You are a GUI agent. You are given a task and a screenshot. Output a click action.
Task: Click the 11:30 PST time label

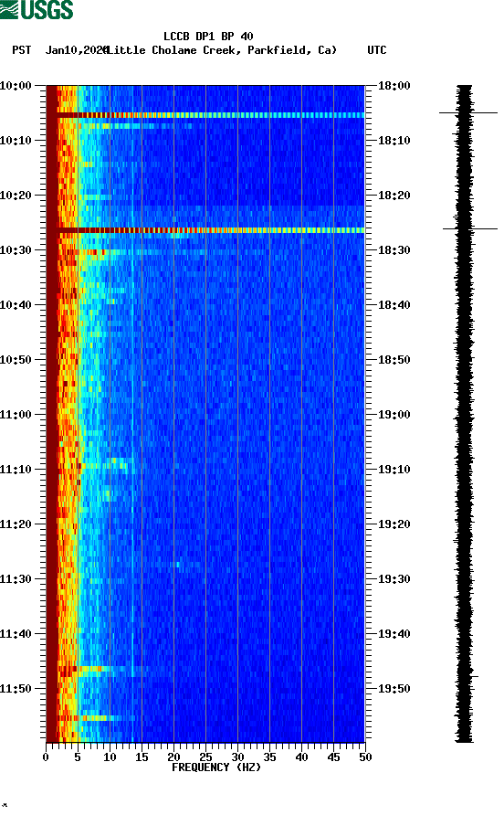16,579
